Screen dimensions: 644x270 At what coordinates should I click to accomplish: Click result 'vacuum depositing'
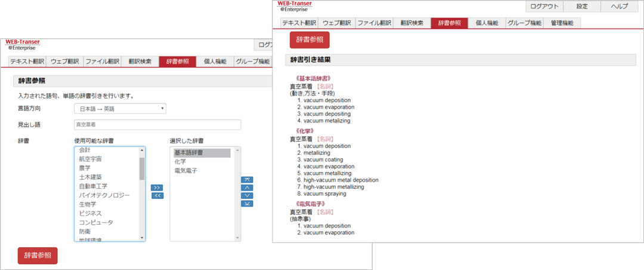327,113
